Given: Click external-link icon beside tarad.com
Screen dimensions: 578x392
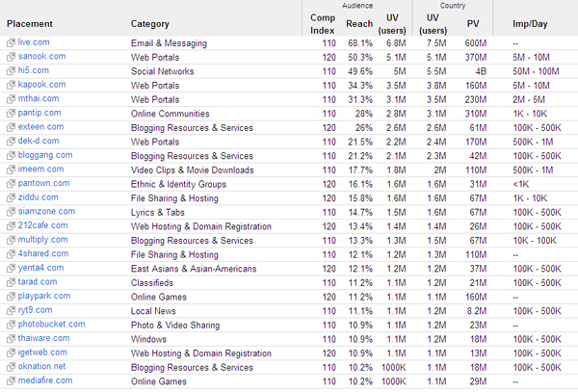Looking at the screenshot, I should pos(11,282).
